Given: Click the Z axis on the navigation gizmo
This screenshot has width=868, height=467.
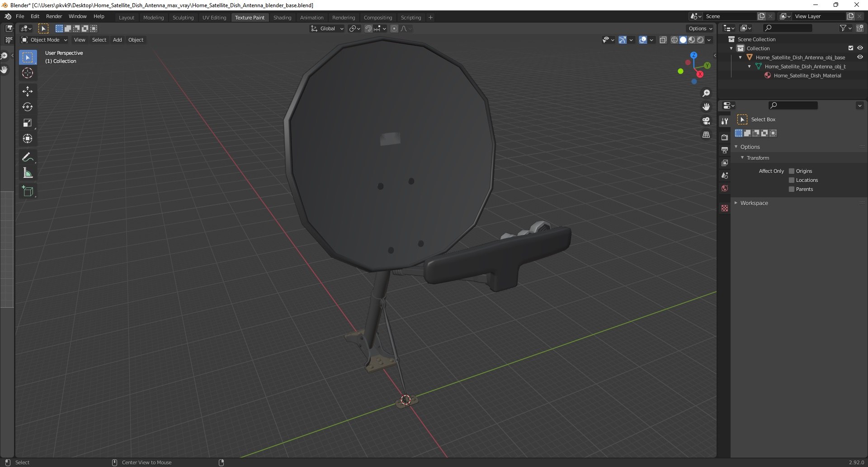Looking at the screenshot, I should pos(693,55).
